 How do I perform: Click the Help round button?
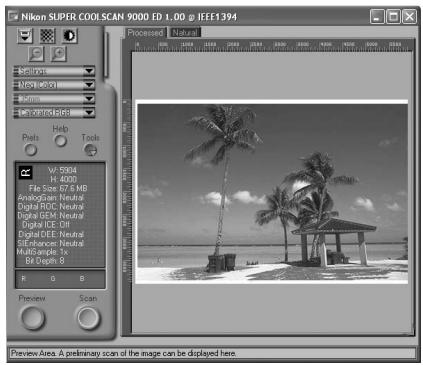point(60,141)
